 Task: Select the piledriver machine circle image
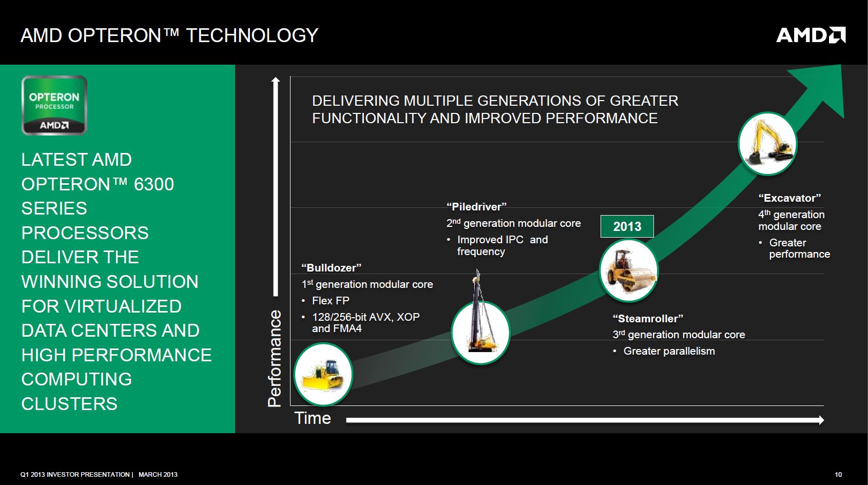[480, 333]
